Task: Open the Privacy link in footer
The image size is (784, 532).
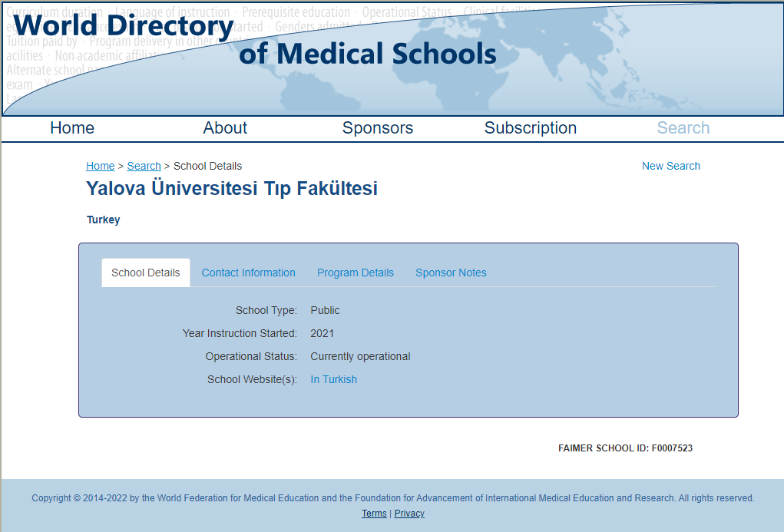Action: 409,514
